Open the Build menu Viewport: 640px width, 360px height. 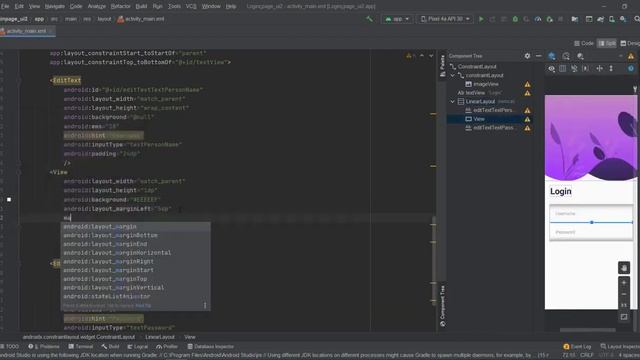(141, 7)
